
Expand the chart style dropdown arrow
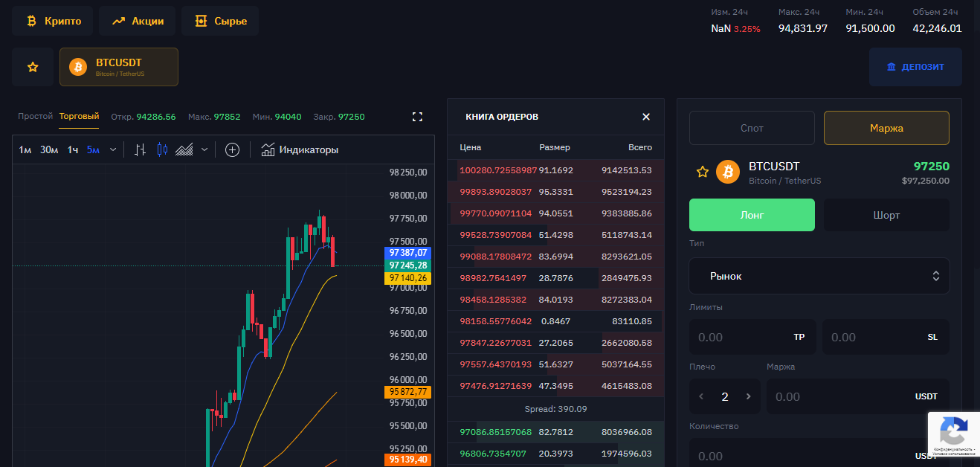[x=204, y=149]
